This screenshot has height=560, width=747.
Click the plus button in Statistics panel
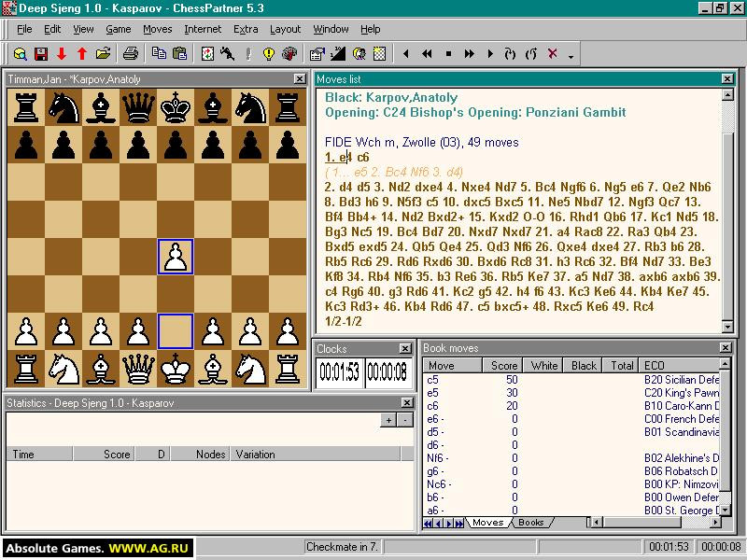coord(388,420)
